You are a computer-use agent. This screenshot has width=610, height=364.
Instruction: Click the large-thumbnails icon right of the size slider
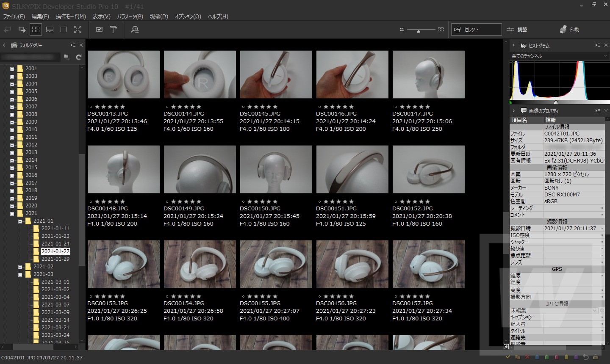(x=441, y=30)
